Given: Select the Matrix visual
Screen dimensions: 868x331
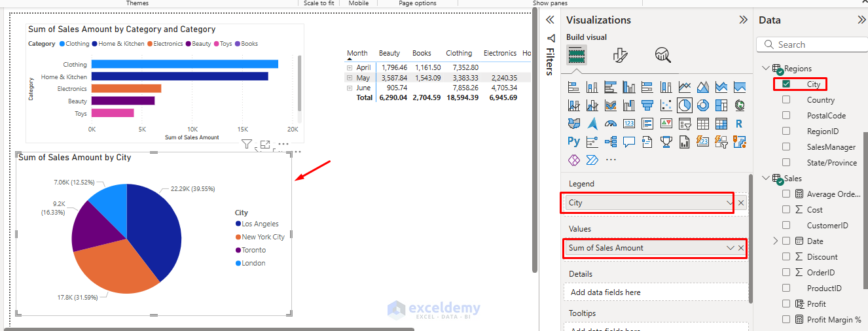Looking at the screenshot, I should click(x=721, y=123).
